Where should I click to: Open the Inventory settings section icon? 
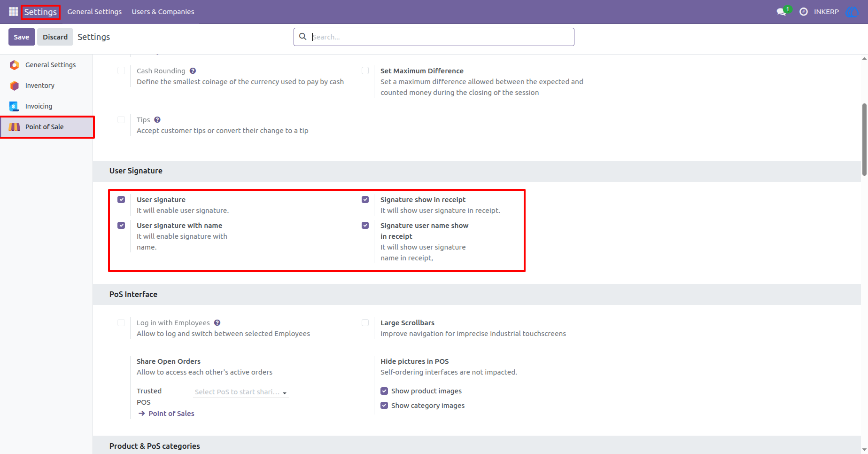(15, 86)
